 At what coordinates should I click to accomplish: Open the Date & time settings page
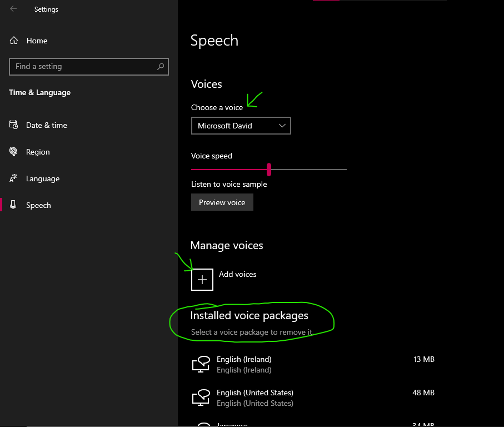coord(47,125)
